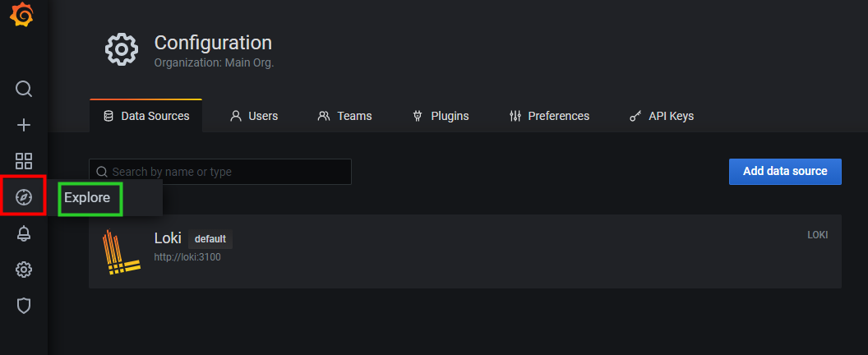This screenshot has height=355, width=868.
Task: Switch to the Users tab
Action: click(254, 116)
